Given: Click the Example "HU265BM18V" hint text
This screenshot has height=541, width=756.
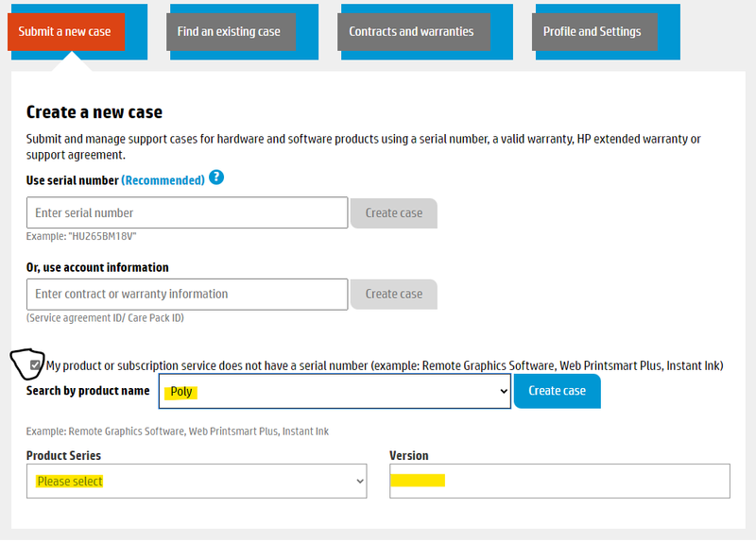Looking at the screenshot, I should tap(81, 236).
